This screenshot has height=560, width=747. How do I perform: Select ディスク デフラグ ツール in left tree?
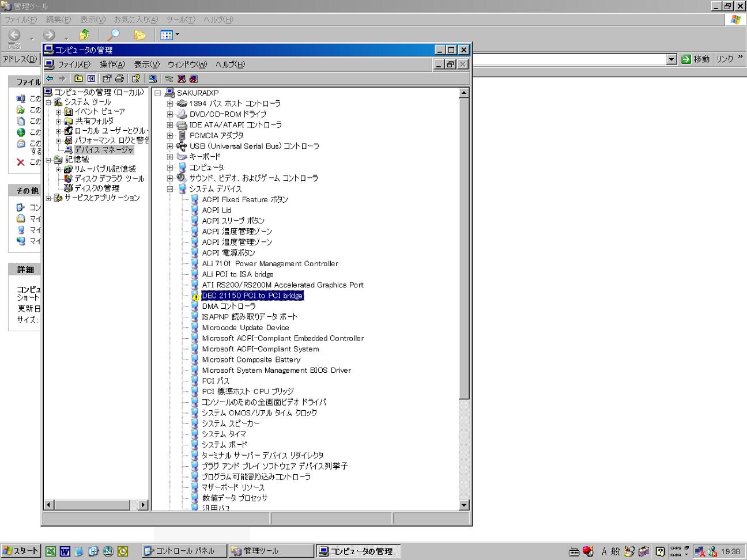(x=110, y=179)
